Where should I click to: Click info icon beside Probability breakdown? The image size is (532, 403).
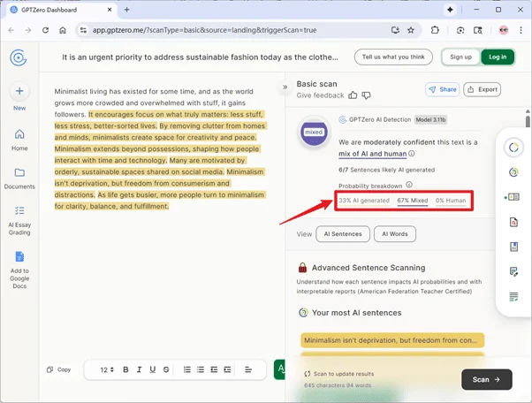[x=409, y=185]
